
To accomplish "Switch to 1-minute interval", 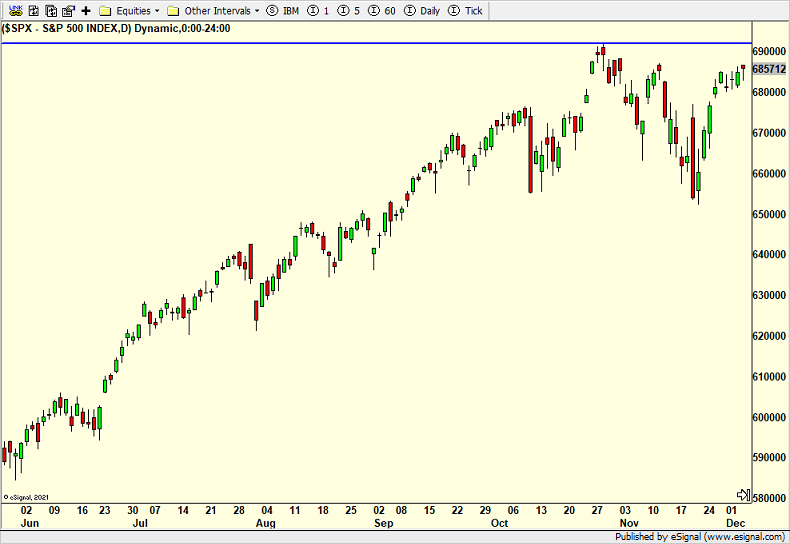I will [318, 11].
